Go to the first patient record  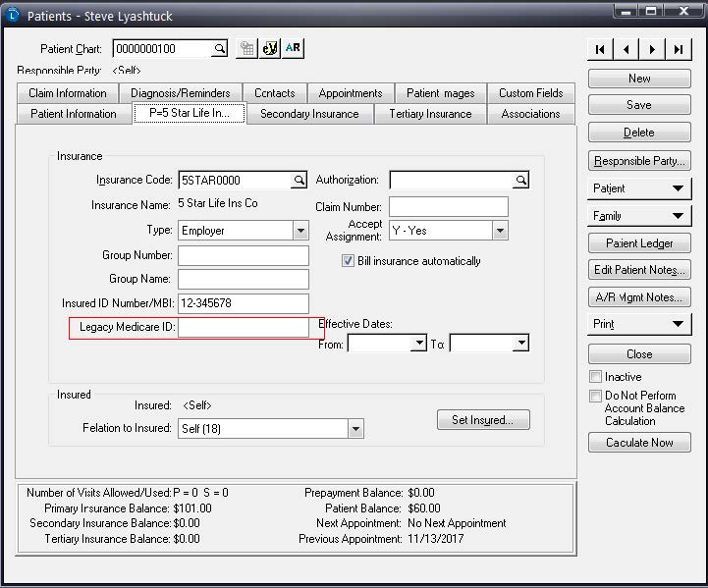click(600, 49)
